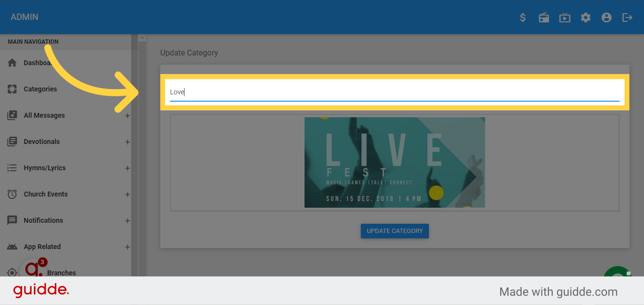Screen dimensions: 644x305
Task: Click the Categories grid icon in sidebar
Action: [x=12, y=89]
